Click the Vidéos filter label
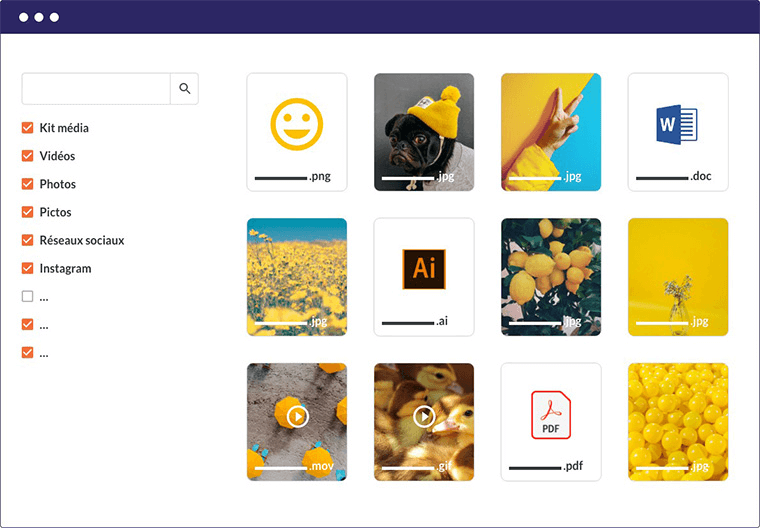This screenshot has height=528, width=760. (57, 156)
